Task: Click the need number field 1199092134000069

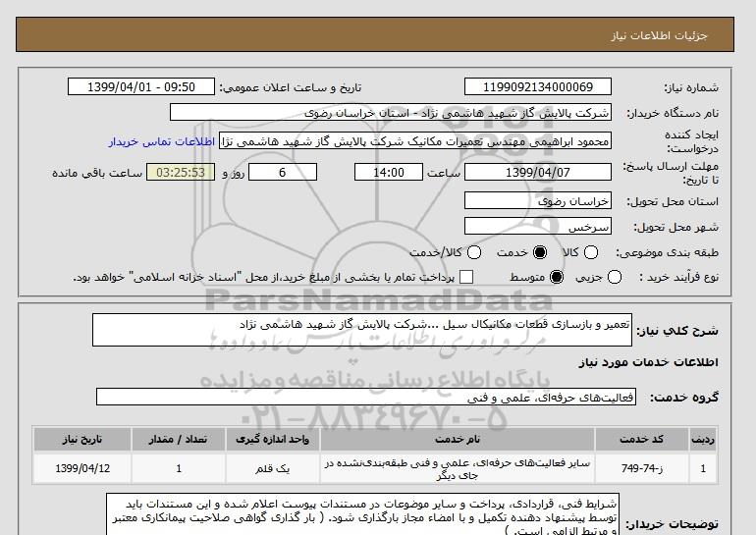Action: point(538,86)
